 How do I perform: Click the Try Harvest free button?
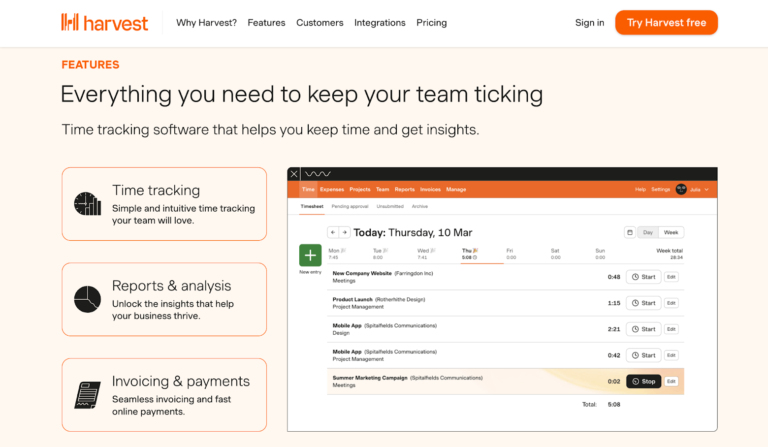666,22
